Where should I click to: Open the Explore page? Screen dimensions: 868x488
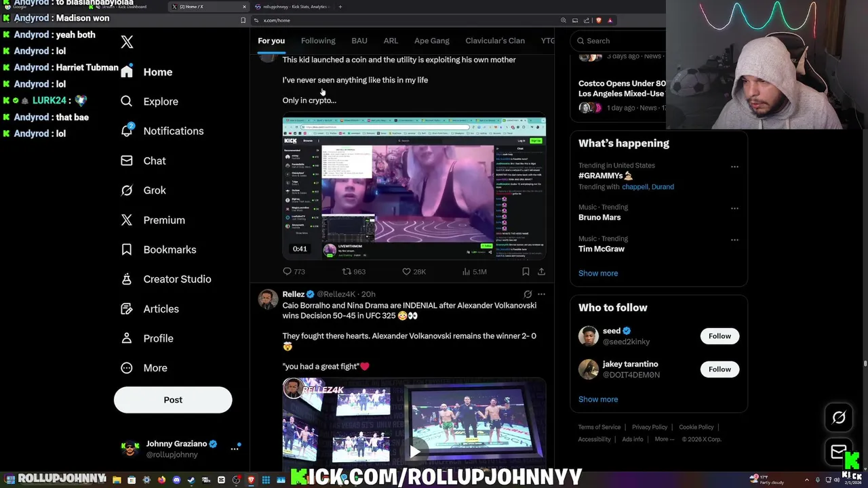point(149,102)
